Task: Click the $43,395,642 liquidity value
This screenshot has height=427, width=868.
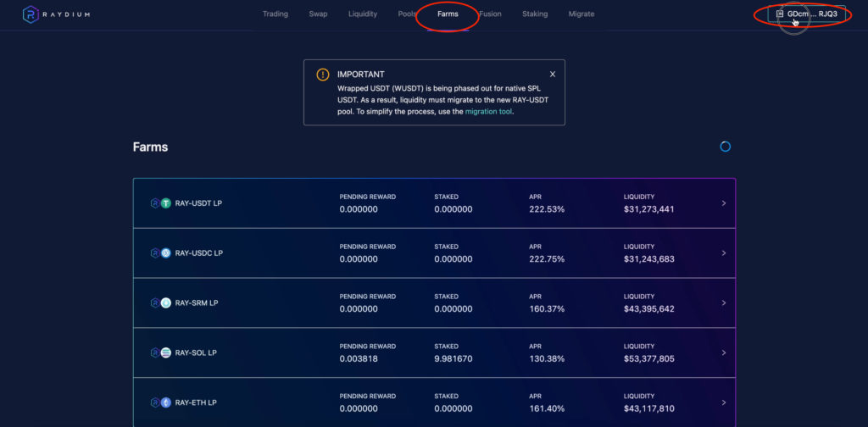Action: tap(648, 308)
